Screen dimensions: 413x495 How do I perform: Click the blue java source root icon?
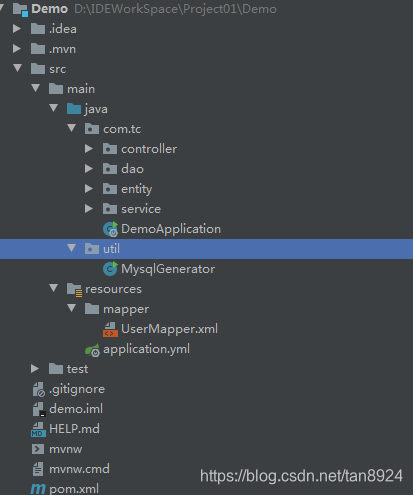coord(74,109)
